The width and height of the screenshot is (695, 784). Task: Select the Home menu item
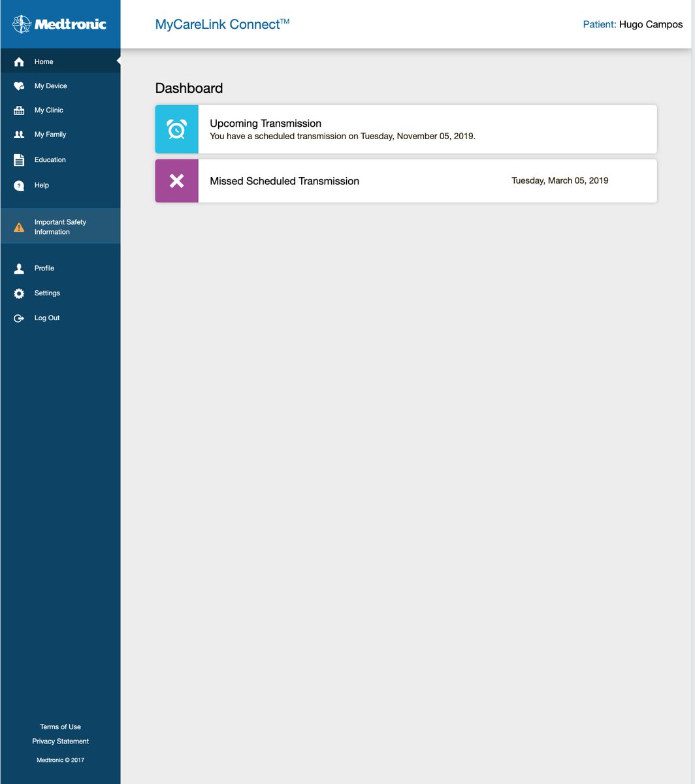pyautogui.click(x=60, y=61)
